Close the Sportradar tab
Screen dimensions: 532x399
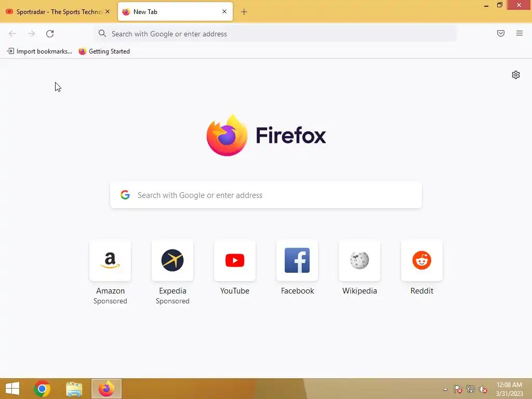click(108, 11)
